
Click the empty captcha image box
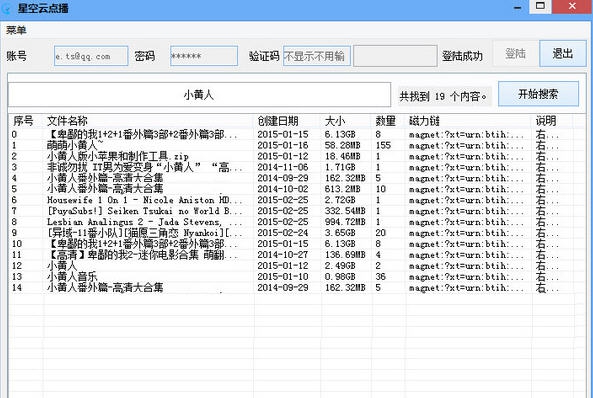pos(395,56)
